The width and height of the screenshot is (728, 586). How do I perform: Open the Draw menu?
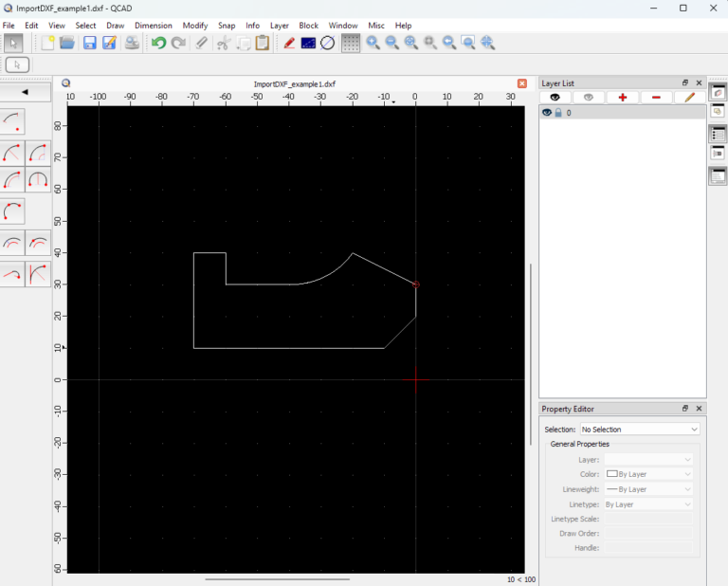(115, 26)
